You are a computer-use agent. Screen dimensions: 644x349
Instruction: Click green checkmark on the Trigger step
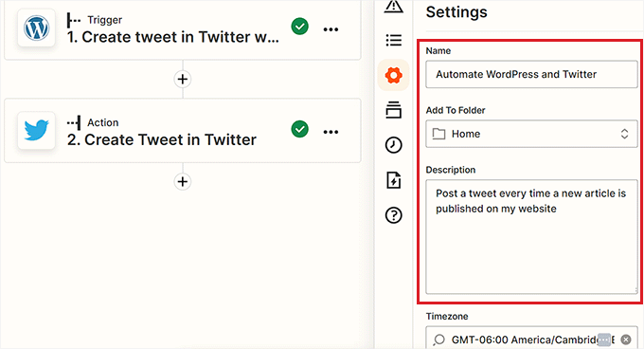click(300, 27)
